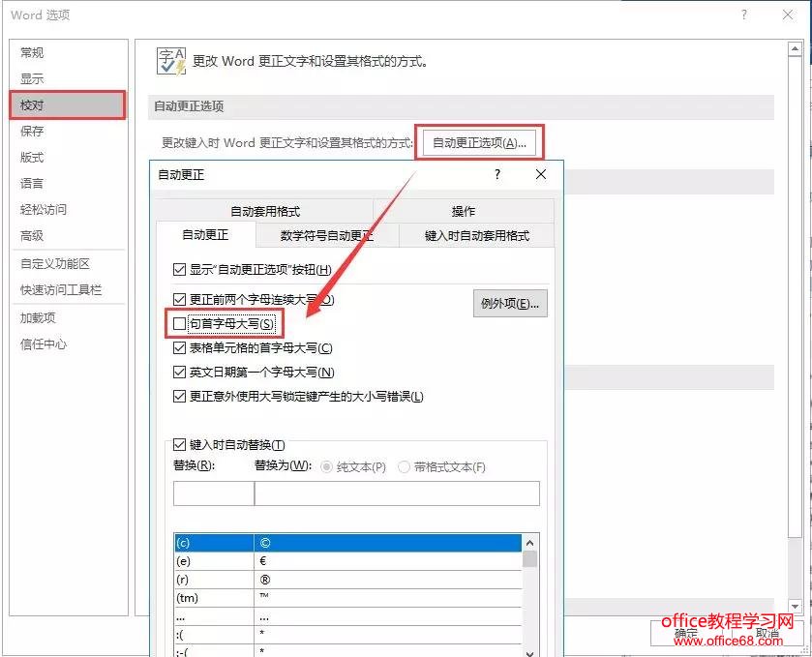The image size is (812, 657).
Task: Select the (e) euro replacement row
Action: (348, 561)
